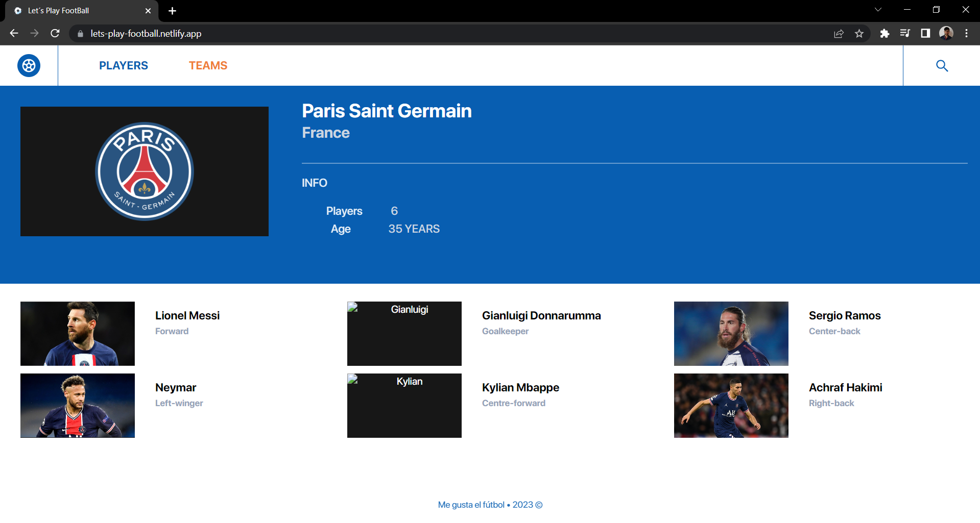Open the PLAYERS menu item
980x523 pixels.
[124, 66]
